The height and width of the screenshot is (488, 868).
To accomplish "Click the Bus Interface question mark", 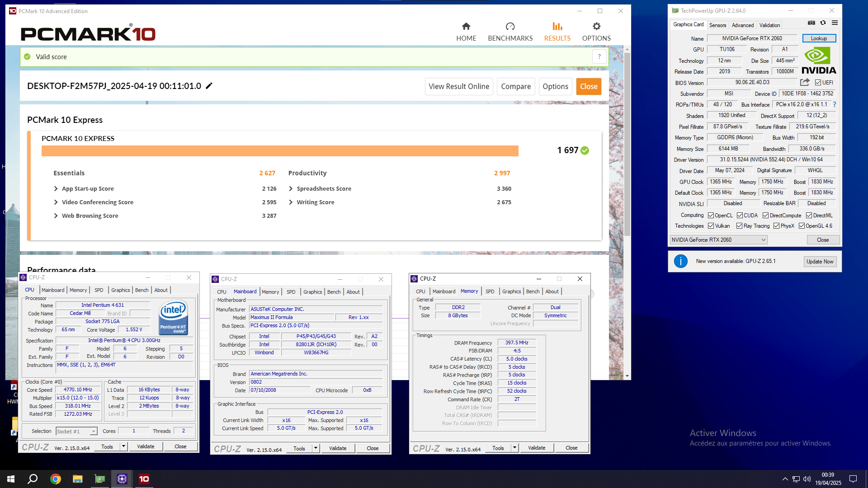I will 834,104.
